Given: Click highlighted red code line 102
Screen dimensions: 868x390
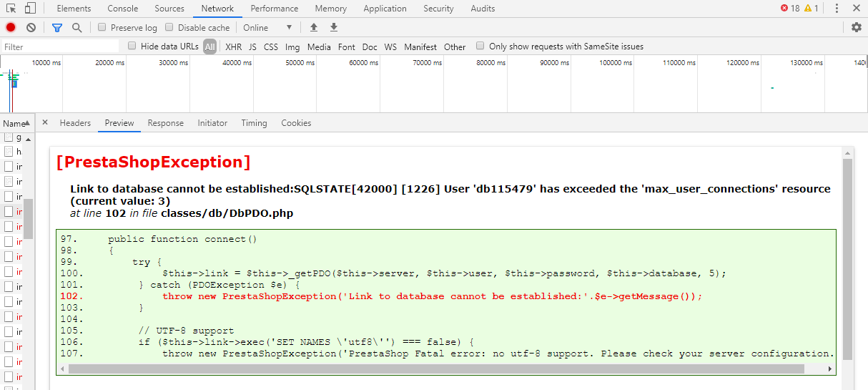Looking at the screenshot, I should pos(432,296).
